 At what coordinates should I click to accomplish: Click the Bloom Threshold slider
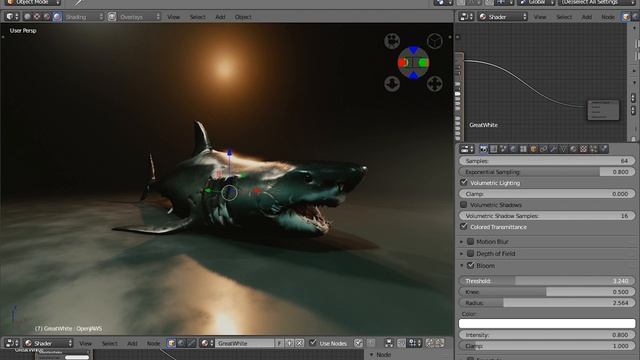click(547, 281)
